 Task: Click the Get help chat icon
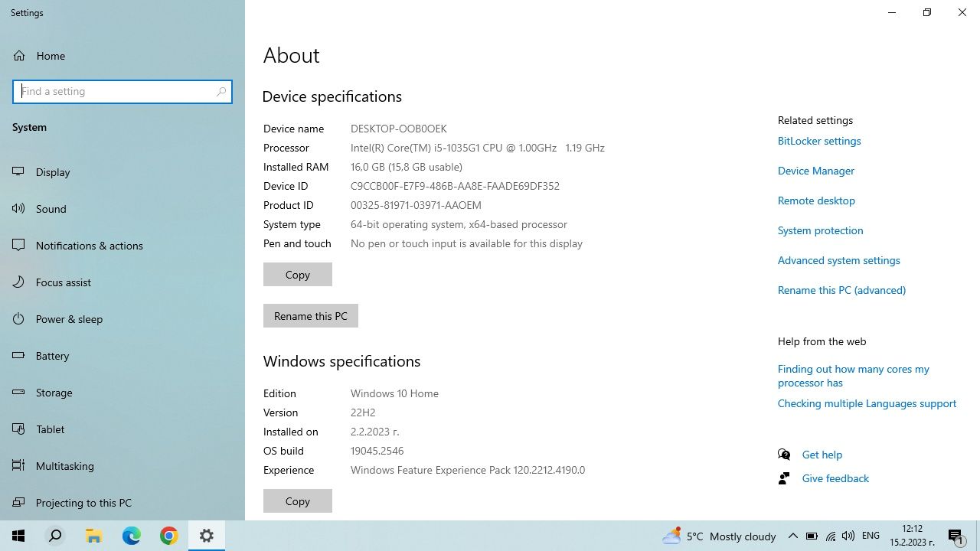784,455
